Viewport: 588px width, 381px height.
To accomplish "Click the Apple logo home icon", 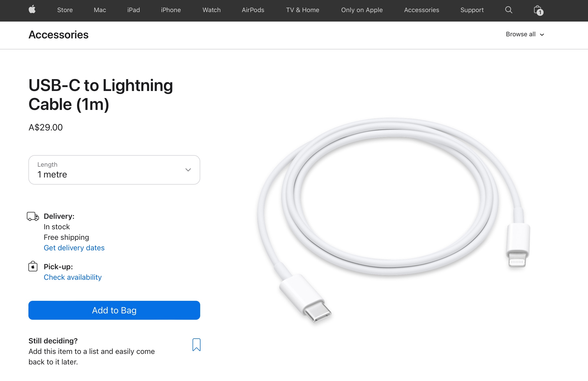I will 32,10.
